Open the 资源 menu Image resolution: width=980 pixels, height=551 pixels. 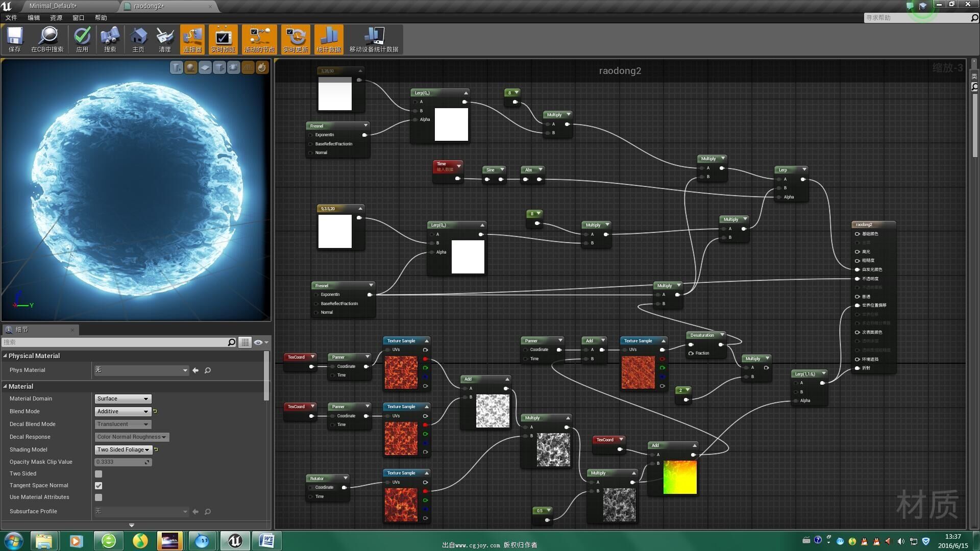[56, 17]
